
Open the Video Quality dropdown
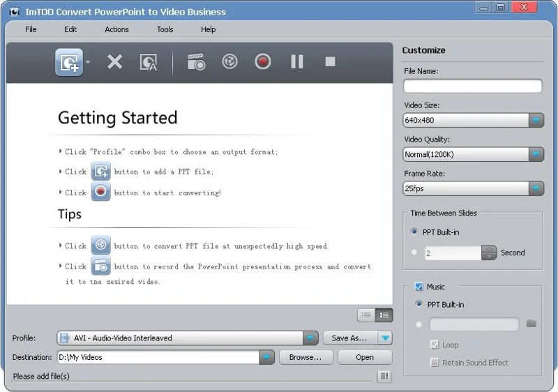tap(536, 154)
